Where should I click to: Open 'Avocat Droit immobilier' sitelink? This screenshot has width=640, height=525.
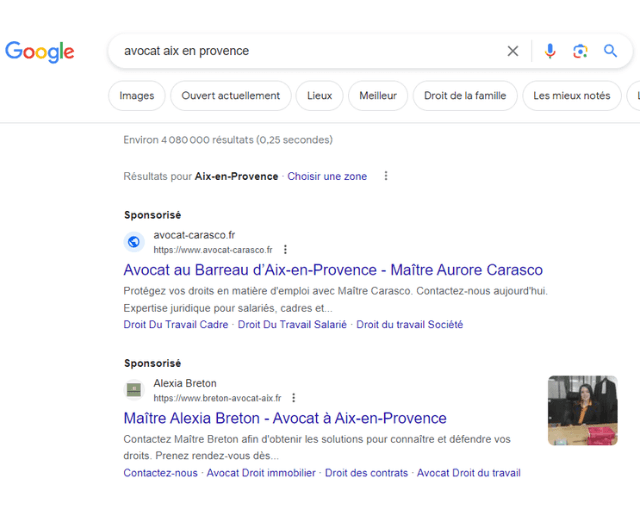click(261, 473)
